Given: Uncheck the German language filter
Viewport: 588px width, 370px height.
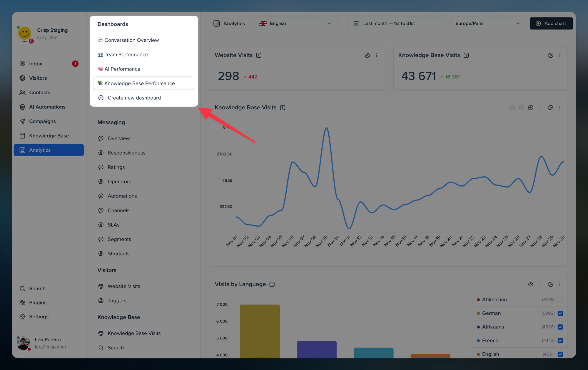Looking at the screenshot, I should tap(560, 313).
